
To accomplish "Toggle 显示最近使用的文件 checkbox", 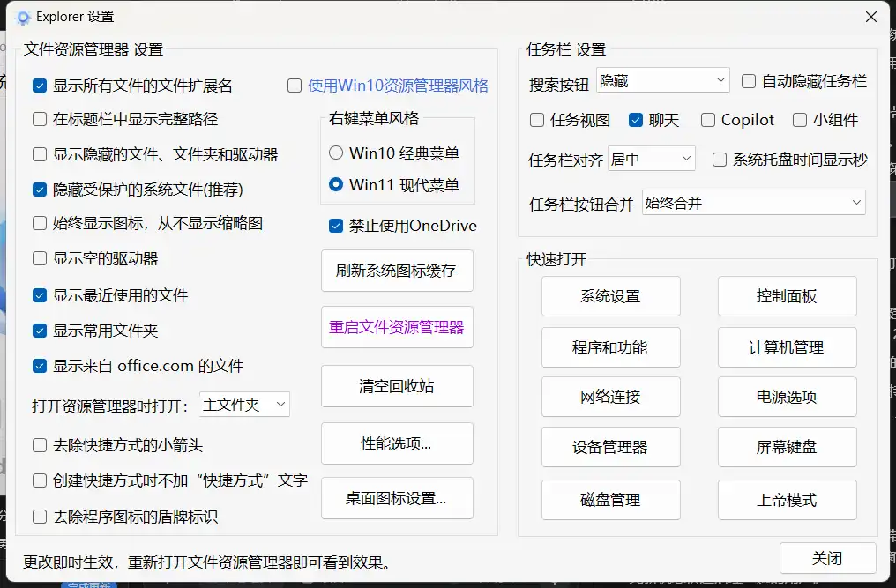I will coord(40,295).
